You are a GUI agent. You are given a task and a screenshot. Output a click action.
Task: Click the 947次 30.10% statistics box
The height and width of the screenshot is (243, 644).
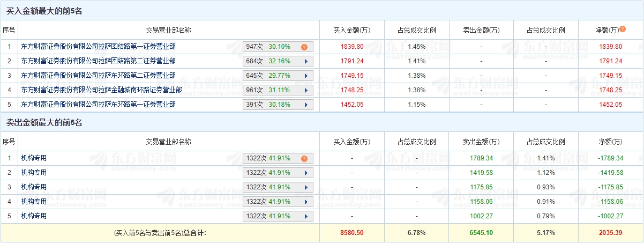[x=271, y=47]
